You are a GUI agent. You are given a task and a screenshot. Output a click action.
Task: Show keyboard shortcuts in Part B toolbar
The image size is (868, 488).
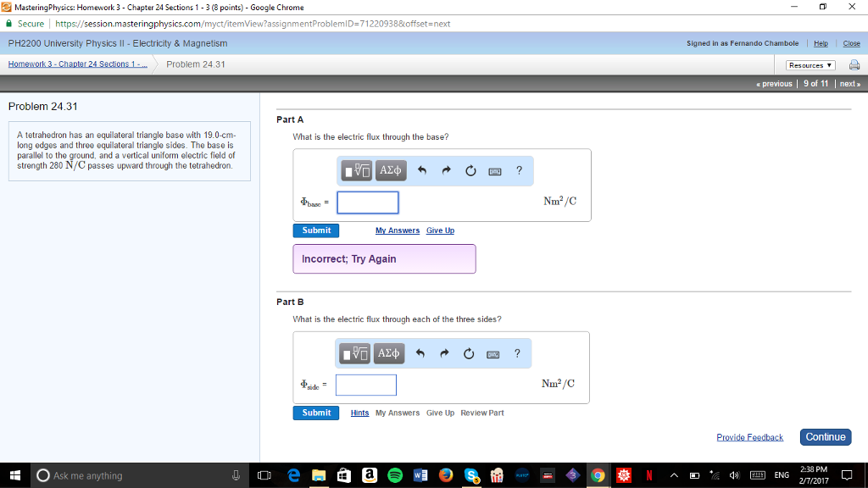(x=492, y=354)
